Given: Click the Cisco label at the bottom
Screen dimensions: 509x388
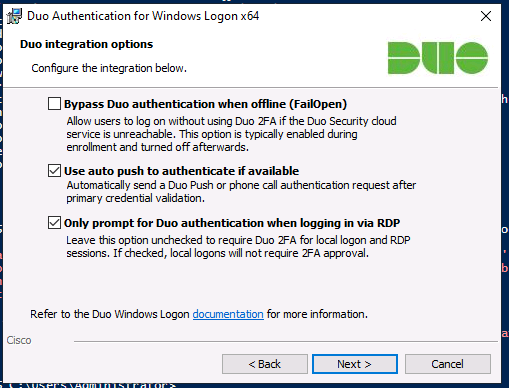Looking at the screenshot, I should 19,340.
